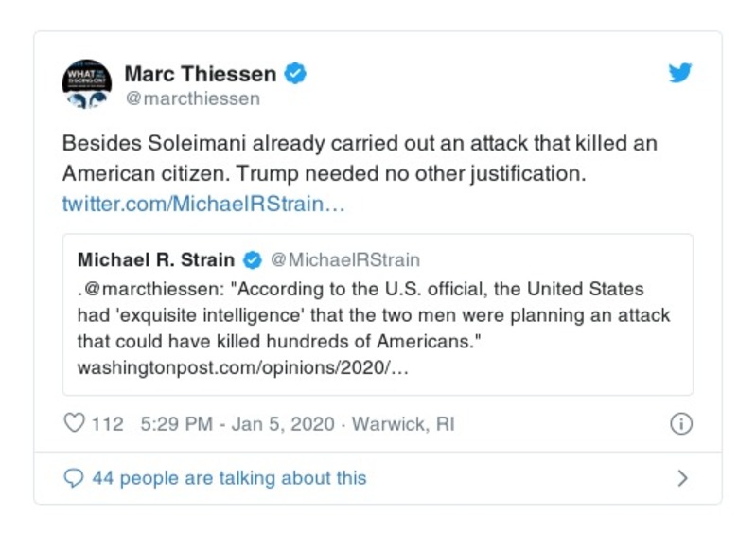Click the speech bubble reply icon

click(x=74, y=478)
